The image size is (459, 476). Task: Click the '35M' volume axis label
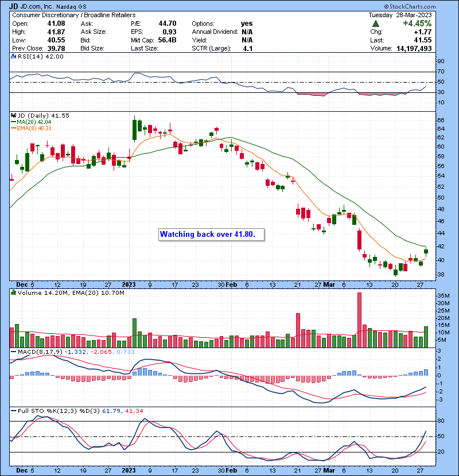pos(443,296)
